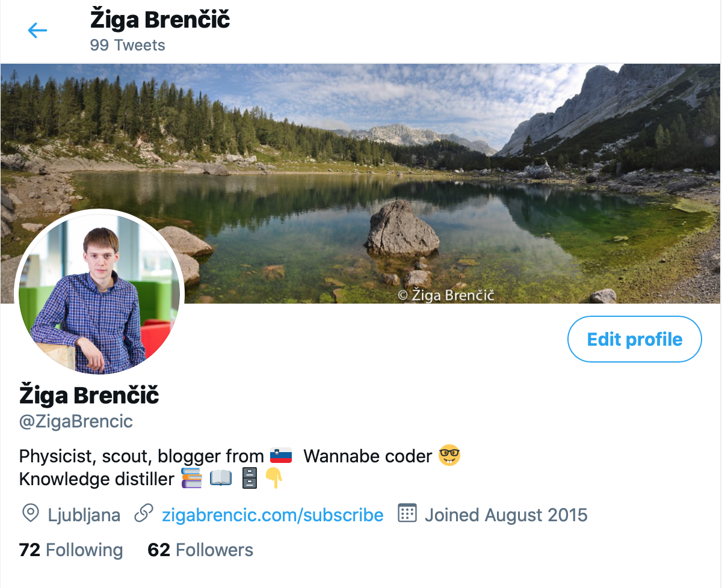Click the @ZigaBrencic handle
Image resolution: width=722 pixels, height=588 pixels.
click(76, 421)
